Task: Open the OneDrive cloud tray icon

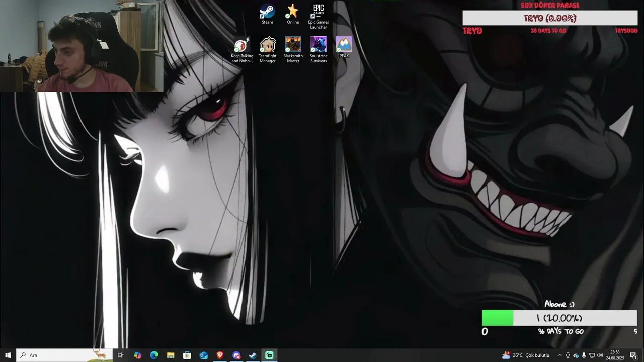Action: [576, 355]
